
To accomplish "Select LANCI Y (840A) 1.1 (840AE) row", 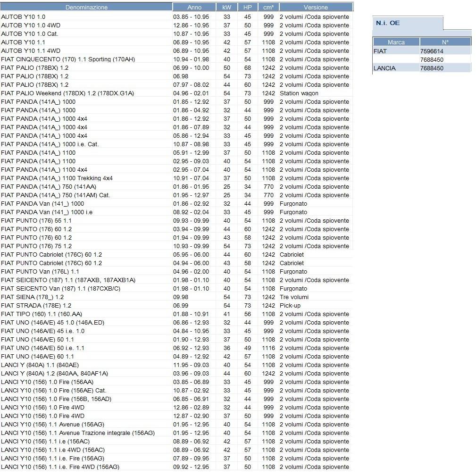I will [x=177, y=365].
